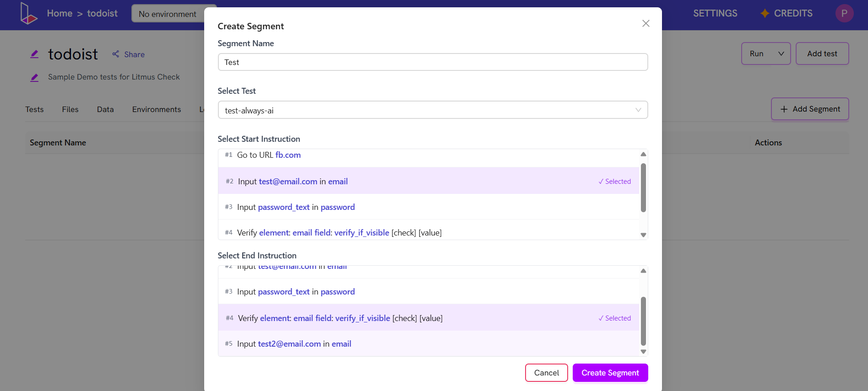The width and height of the screenshot is (868, 391).
Task: Click the Add test button
Action: pyautogui.click(x=822, y=54)
